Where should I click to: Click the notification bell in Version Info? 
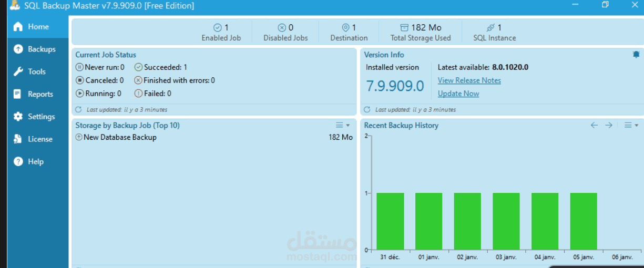coord(636,55)
